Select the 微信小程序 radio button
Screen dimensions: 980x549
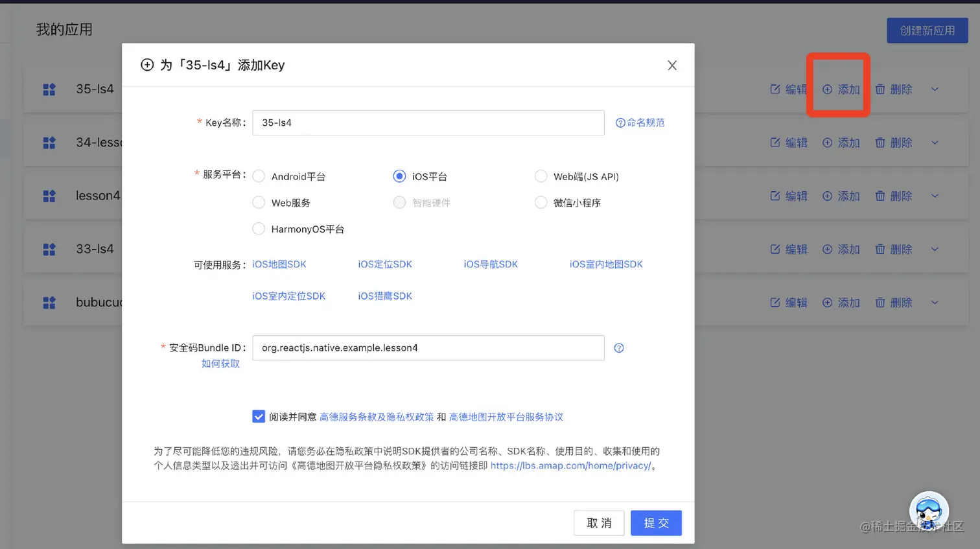point(541,203)
